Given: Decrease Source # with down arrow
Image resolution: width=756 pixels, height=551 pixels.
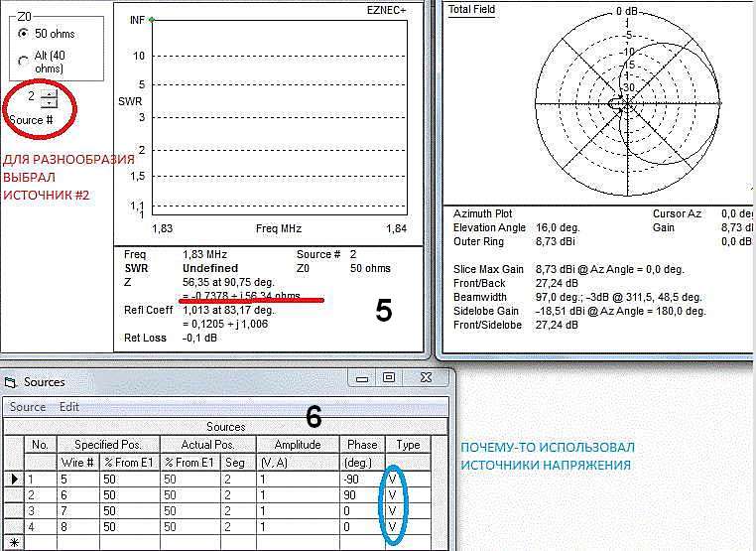Looking at the screenshot, I should click(x=49, y=103).
